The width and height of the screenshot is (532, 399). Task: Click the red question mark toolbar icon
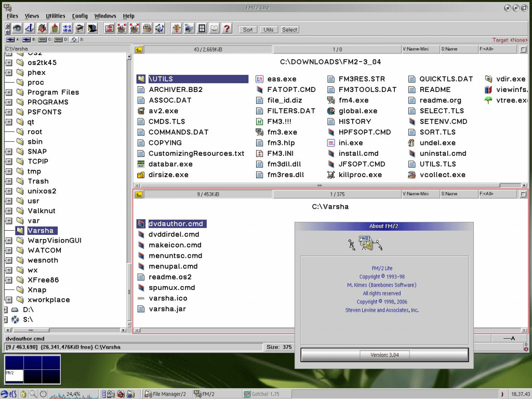click(227, 29)
